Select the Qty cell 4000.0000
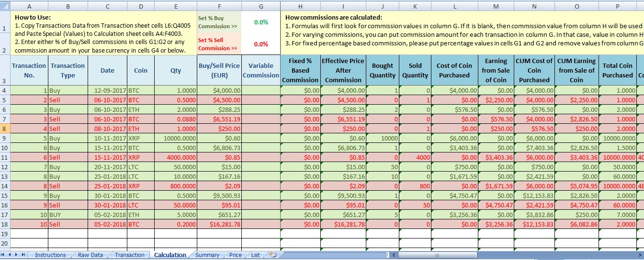This screenshot has height=260, width=644. pyautogui.click(x=176, y=157)
